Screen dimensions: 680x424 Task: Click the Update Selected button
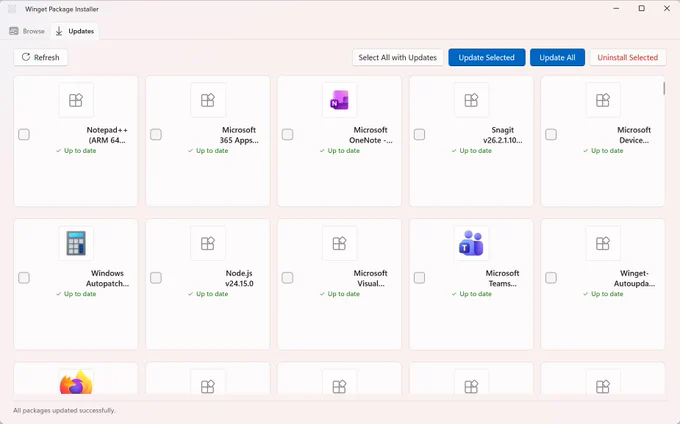pyautogui.click(x=487, y=57)
